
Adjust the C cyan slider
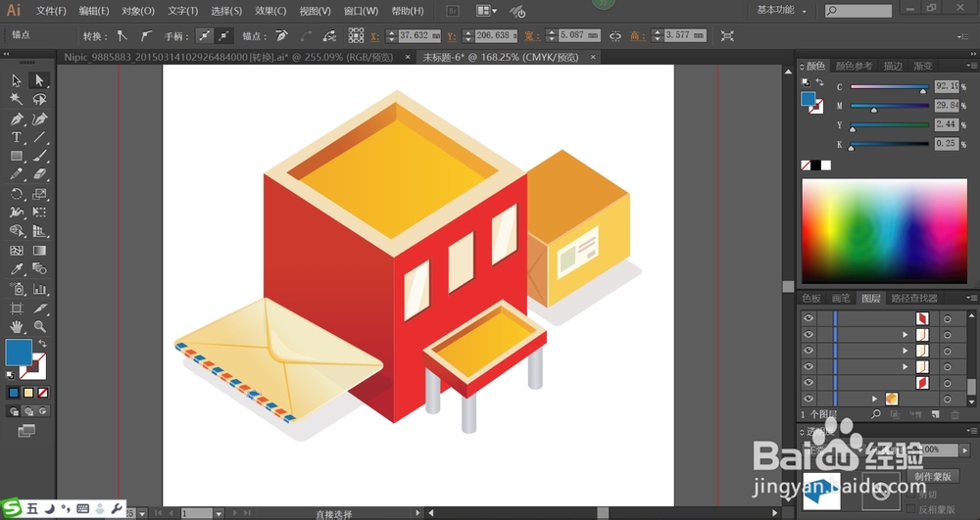point(890,87)
